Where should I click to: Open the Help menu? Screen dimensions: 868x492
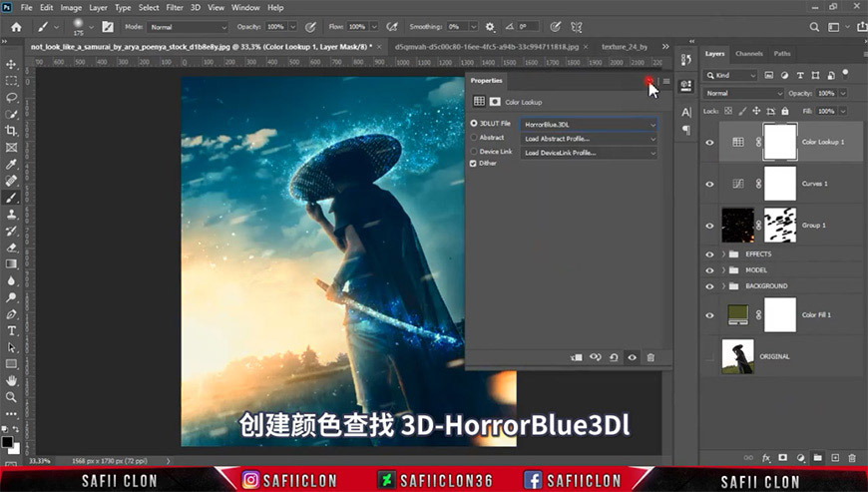(x=275, y=8)
